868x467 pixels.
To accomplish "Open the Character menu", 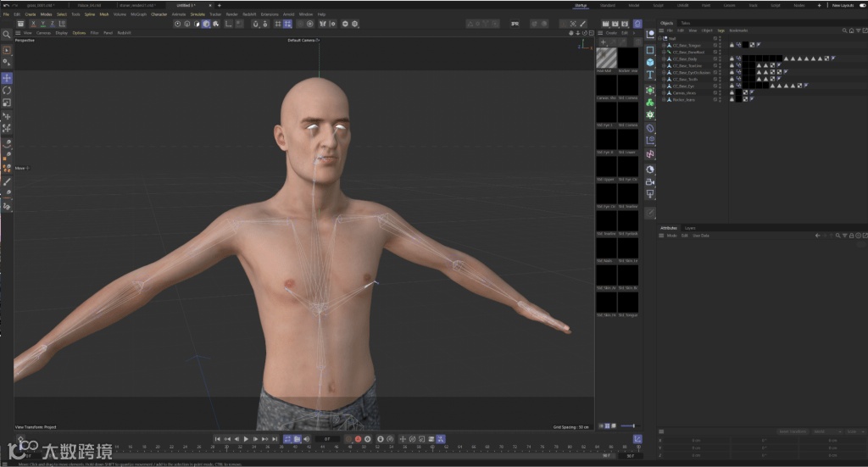I will [x=159, y=14].
